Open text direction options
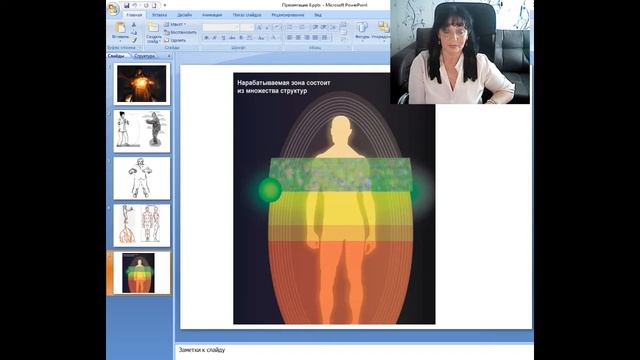Viewport: 640px width, 360px height. pos(344,24)
